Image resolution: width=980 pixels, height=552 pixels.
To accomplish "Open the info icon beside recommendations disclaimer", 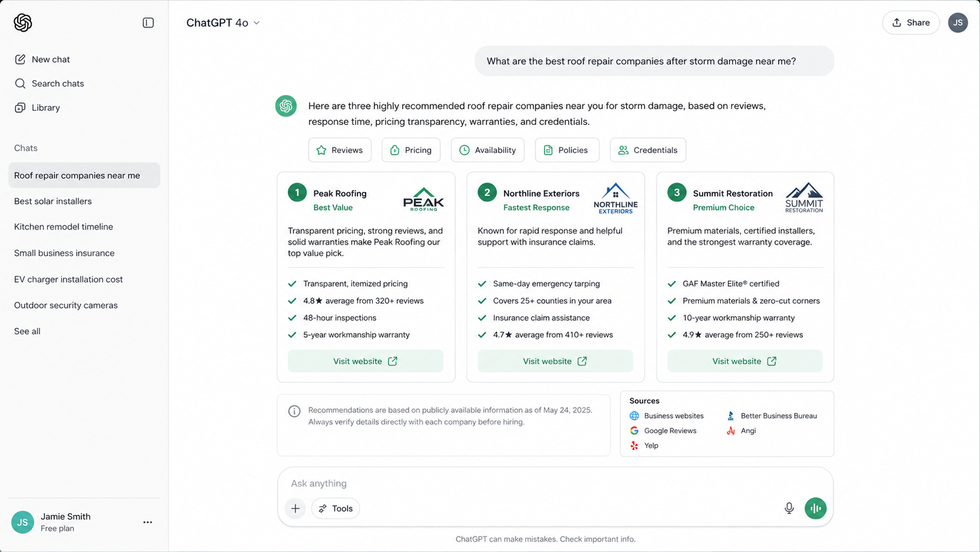I will [294, 411].
